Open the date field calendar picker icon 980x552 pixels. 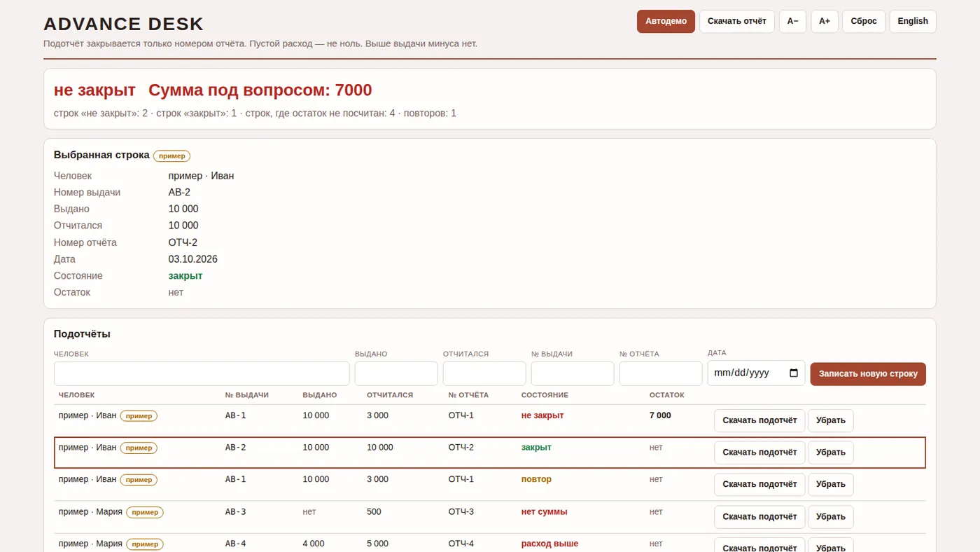(793, 373)
